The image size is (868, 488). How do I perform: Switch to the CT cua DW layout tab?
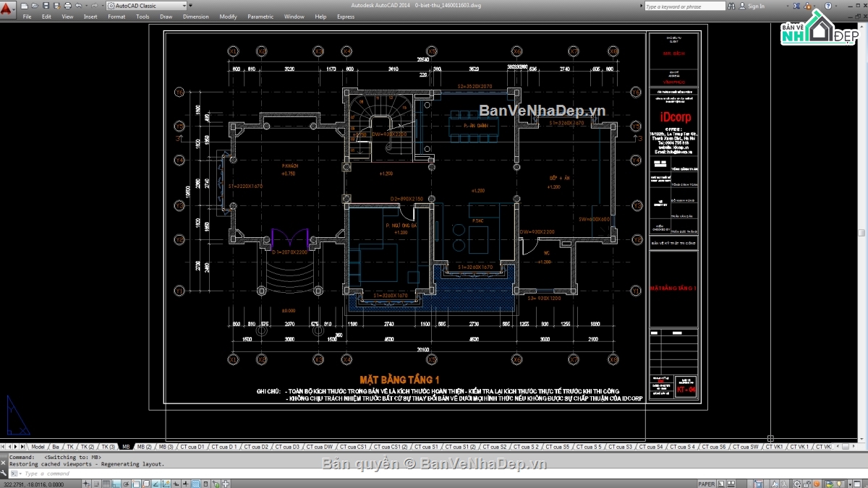pos(318,447)
